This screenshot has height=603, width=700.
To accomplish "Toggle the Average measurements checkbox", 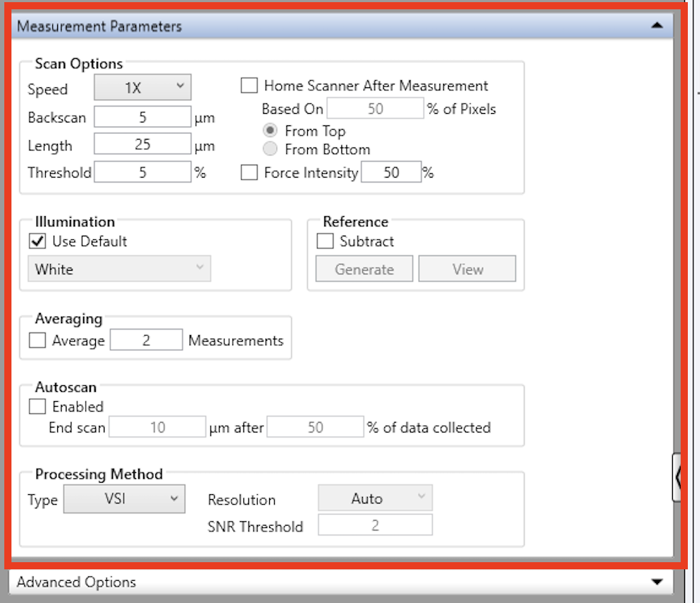I will pyautogui.click(x=37, y=341).
